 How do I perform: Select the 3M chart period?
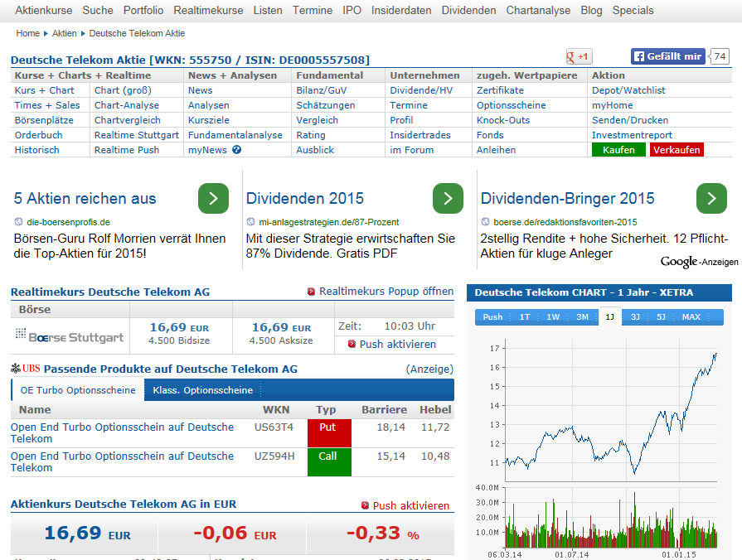582,317
